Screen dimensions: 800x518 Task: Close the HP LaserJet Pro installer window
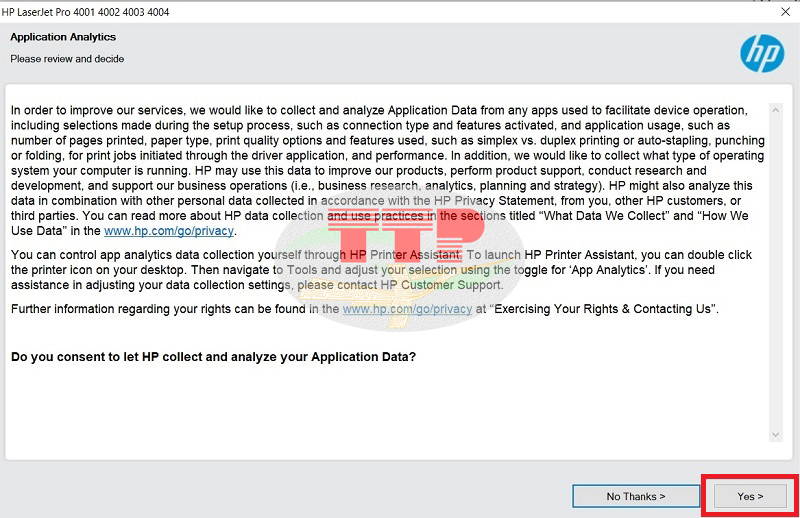[x=786, y=12]
